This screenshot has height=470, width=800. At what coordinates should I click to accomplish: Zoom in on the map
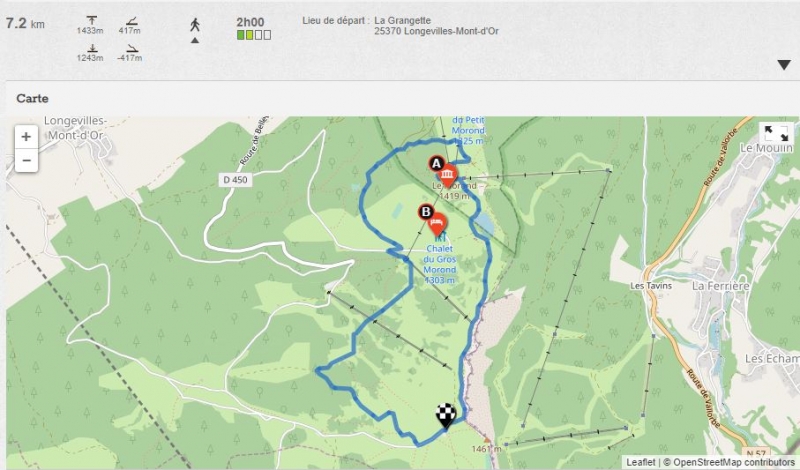tap(26, 137)
